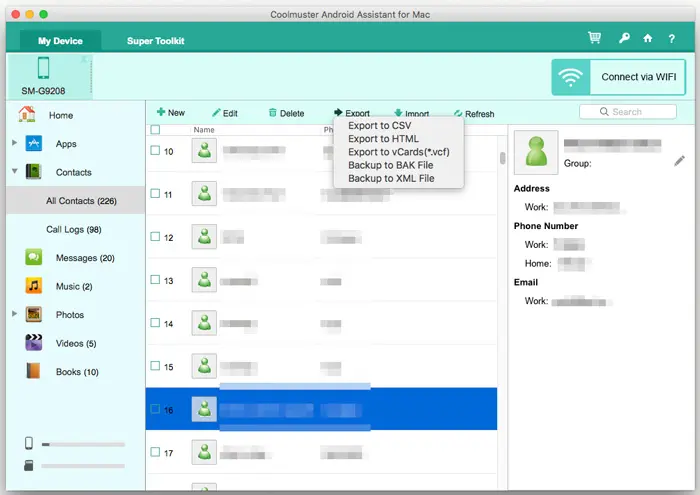Check the box for contact 11

pos(155,194)
